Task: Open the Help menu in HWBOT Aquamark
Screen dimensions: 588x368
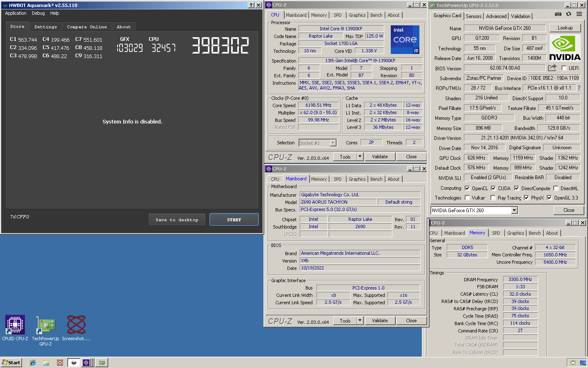Action: point(54,13)
